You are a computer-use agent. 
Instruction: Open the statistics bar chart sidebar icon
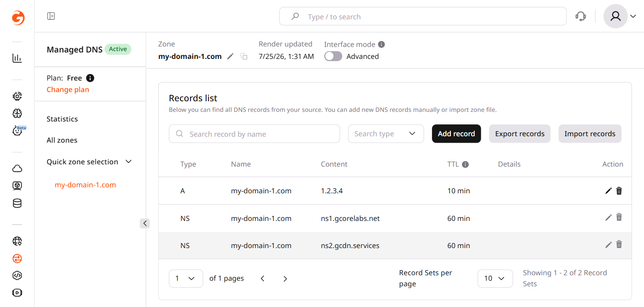[x=17, y=58]
